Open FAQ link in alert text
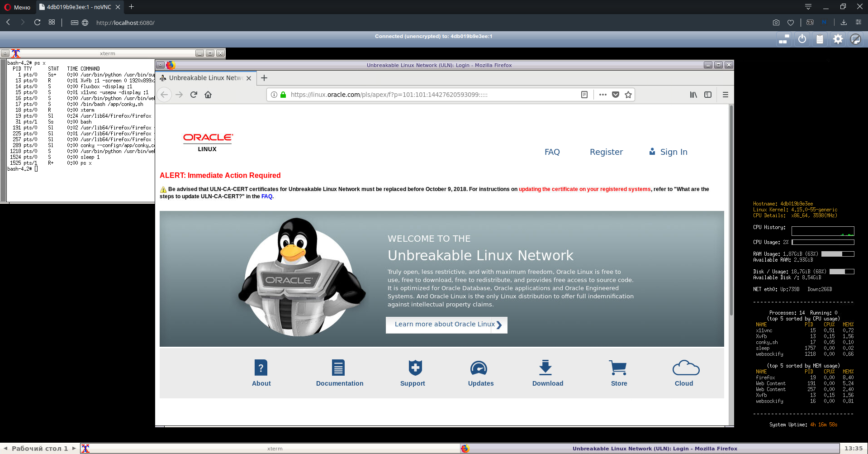The image size is (868, 454). point(267,196)
